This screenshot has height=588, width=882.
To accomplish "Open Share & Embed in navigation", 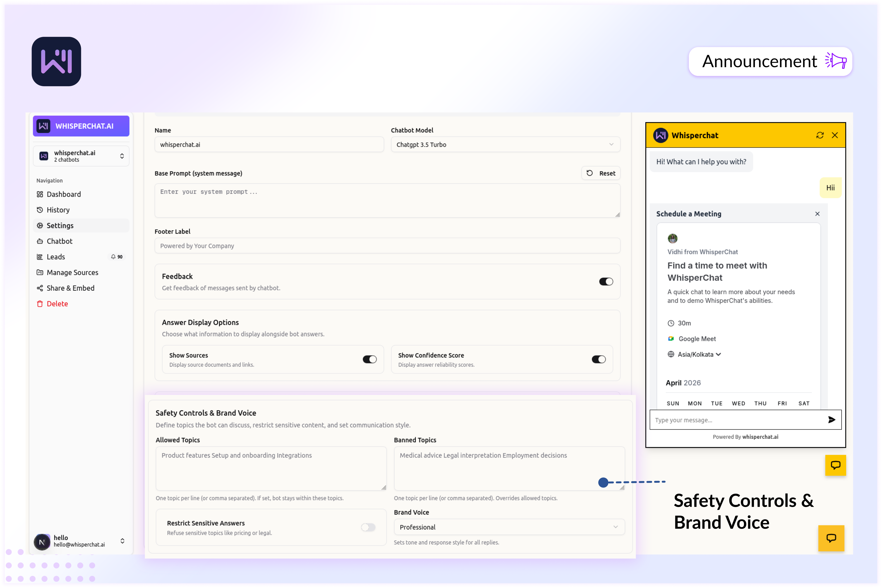I will [x=81, y=288].
